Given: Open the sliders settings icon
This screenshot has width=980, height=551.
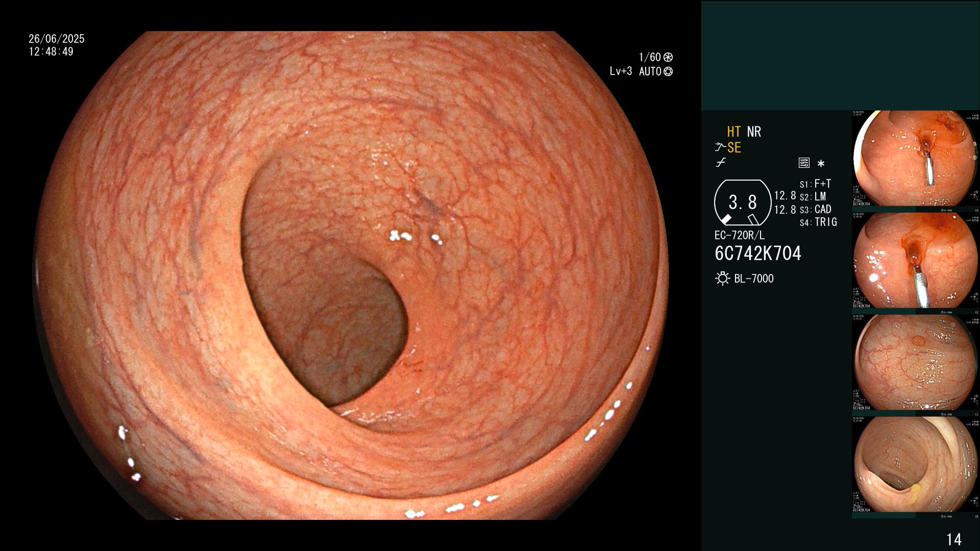Looking at the screenshot, I should (804, 163).
